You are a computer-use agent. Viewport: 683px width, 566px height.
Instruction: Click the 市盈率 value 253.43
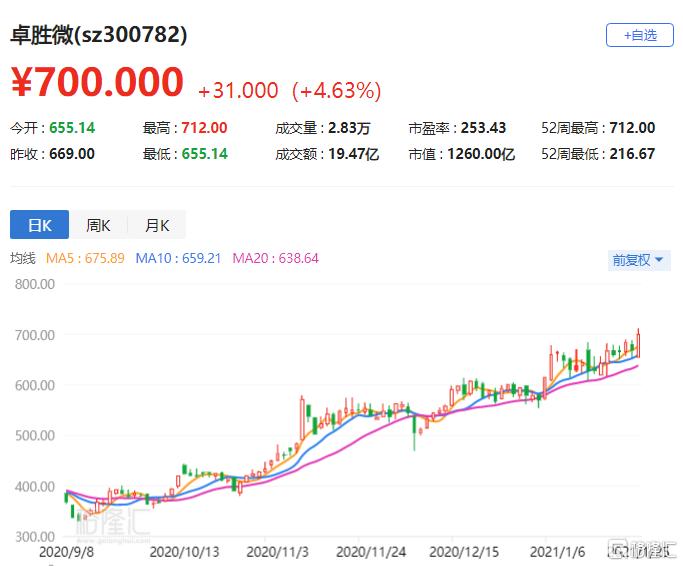484,128
